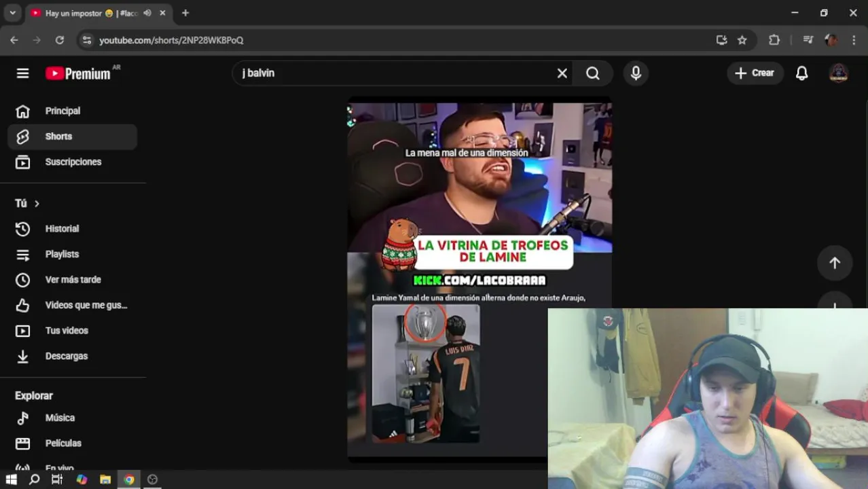
Task: Open Ver más tarde
Action: pyautogui.click(x=73, y=280)
